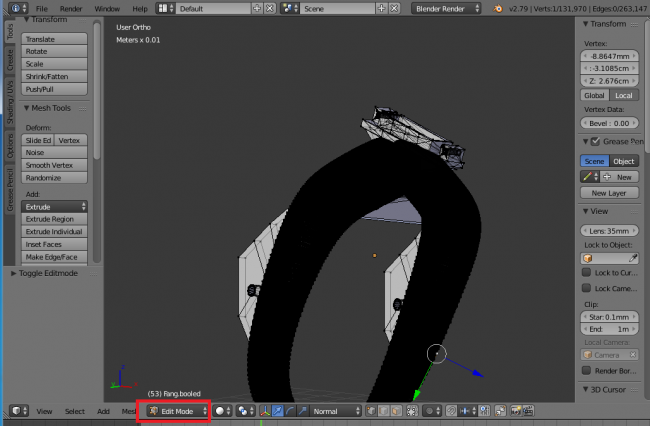Enable Lock to Cursor checkbox
The width and height of the screenshot is (650, 426).
(x=587, y=272)
